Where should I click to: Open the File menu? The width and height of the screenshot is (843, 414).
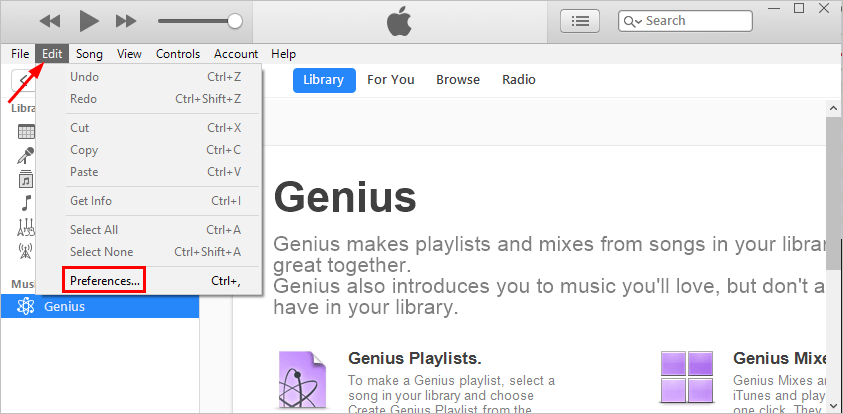pos(20,54)
